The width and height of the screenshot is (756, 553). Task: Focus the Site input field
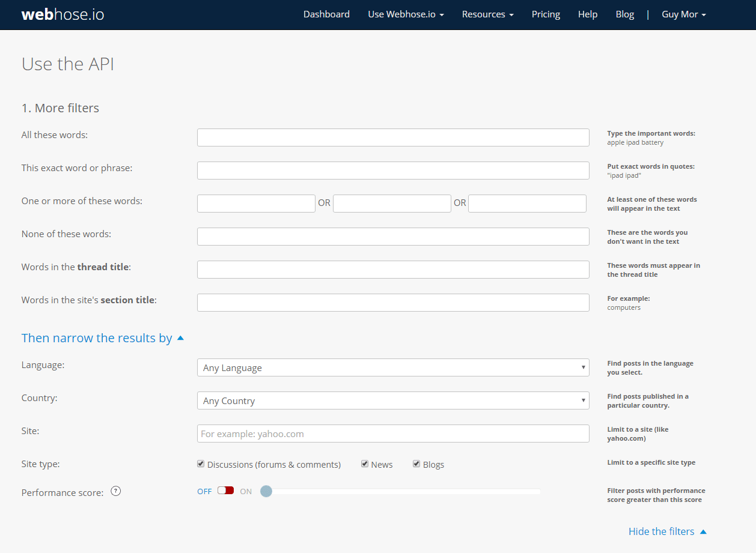(x=392, y=434)
